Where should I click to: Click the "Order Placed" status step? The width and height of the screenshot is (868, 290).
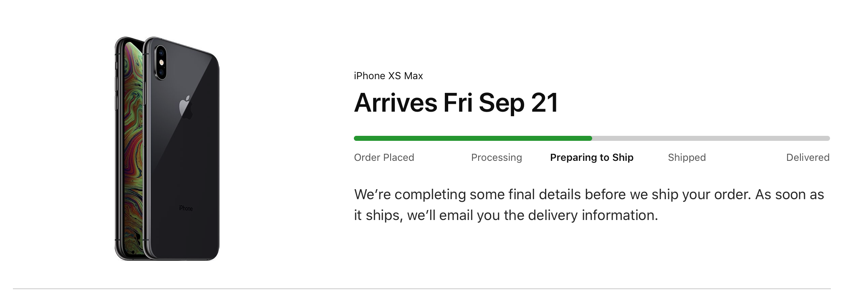[x=384, y=157]
